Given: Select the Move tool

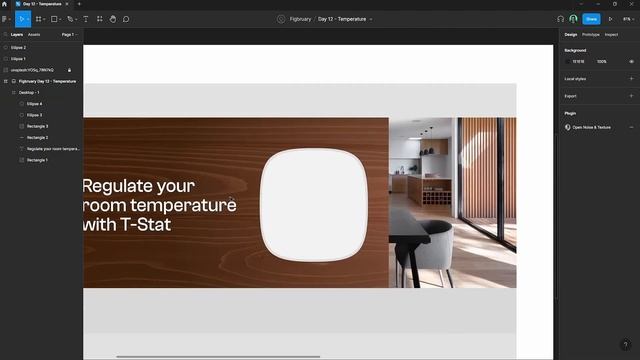Looking at the screenshot, I should click(21, 19).
